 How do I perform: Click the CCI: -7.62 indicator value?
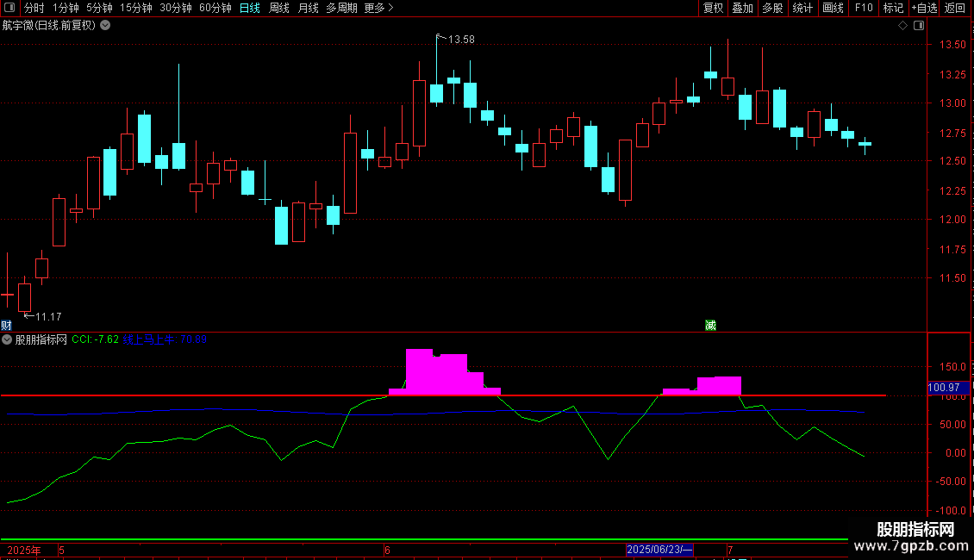(95, 339)
